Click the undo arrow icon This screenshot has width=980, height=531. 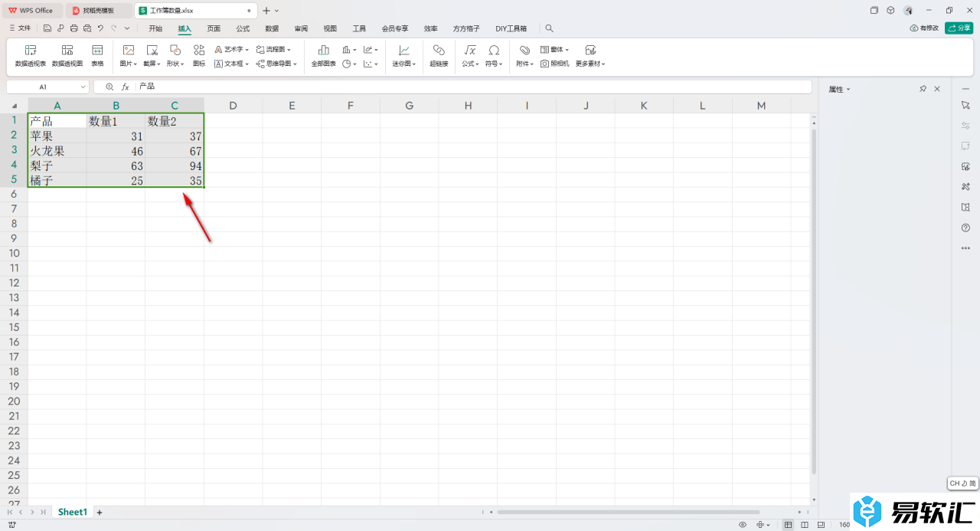[100, 28]
